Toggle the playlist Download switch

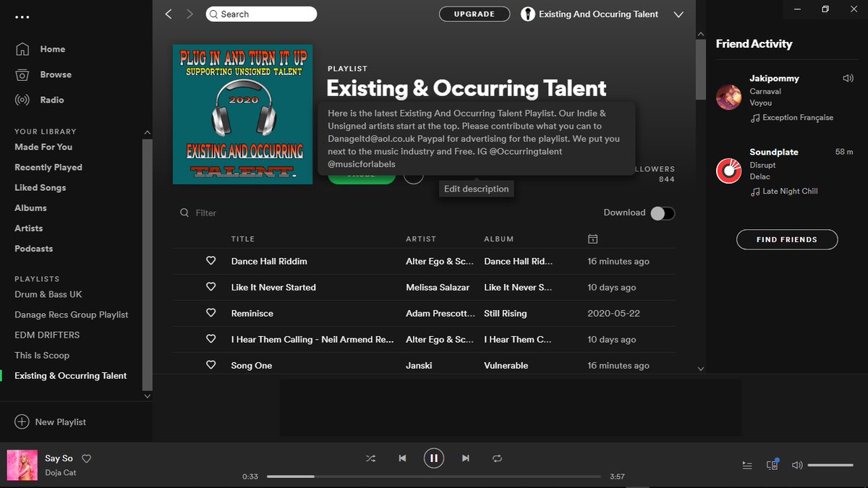coord(662,213)
